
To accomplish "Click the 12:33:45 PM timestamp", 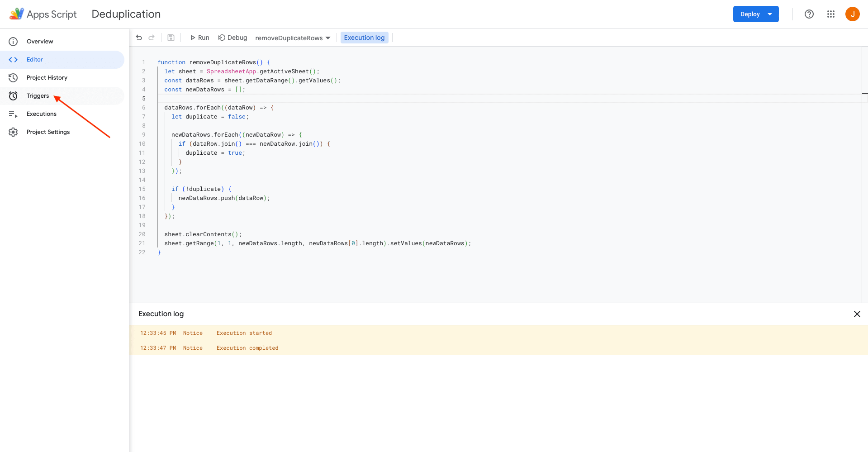I will pos(158,333).
